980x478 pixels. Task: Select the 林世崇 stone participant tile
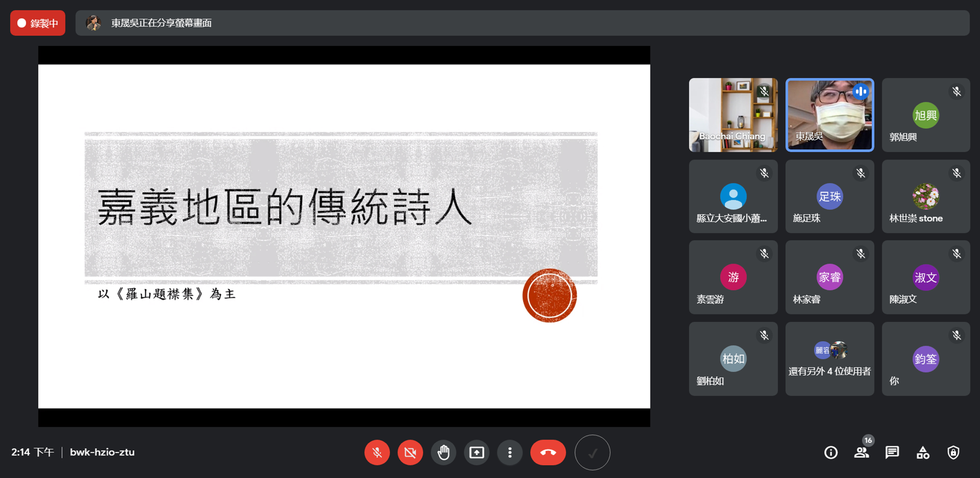(926, 196)
